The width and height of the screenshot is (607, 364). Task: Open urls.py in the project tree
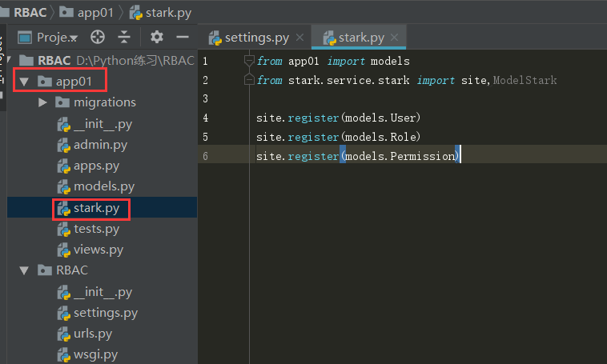[x=92, y=334]
